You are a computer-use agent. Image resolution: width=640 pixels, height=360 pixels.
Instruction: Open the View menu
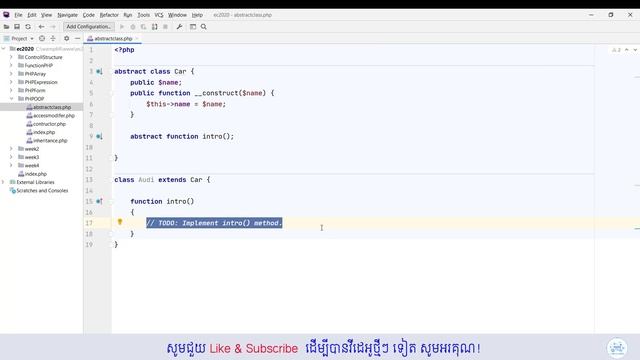(46, 15)
